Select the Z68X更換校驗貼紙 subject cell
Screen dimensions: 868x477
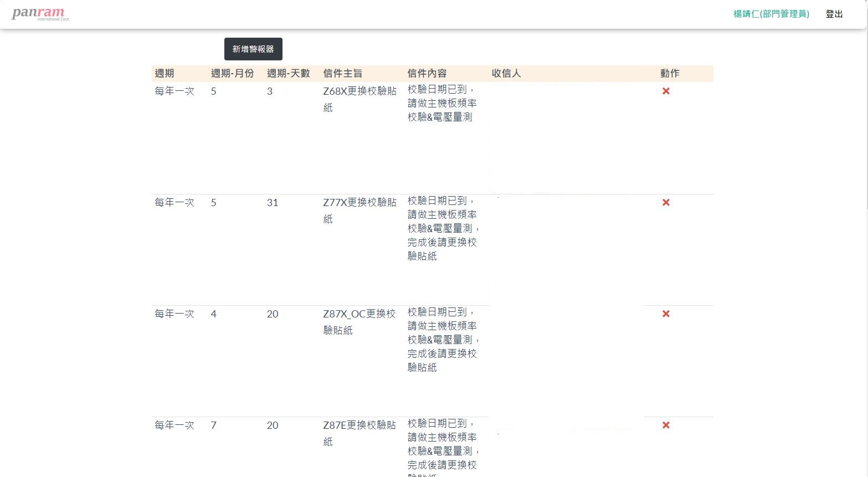coord(359,99)
